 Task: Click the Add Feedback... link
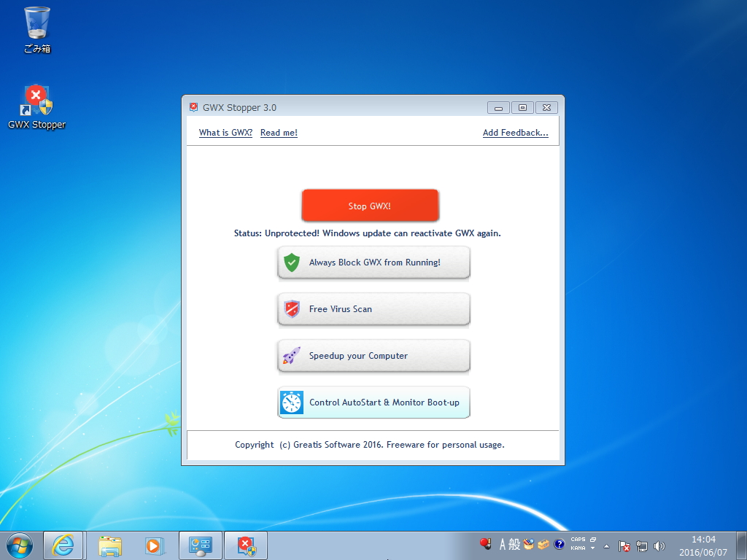click(x=516, y=133)
